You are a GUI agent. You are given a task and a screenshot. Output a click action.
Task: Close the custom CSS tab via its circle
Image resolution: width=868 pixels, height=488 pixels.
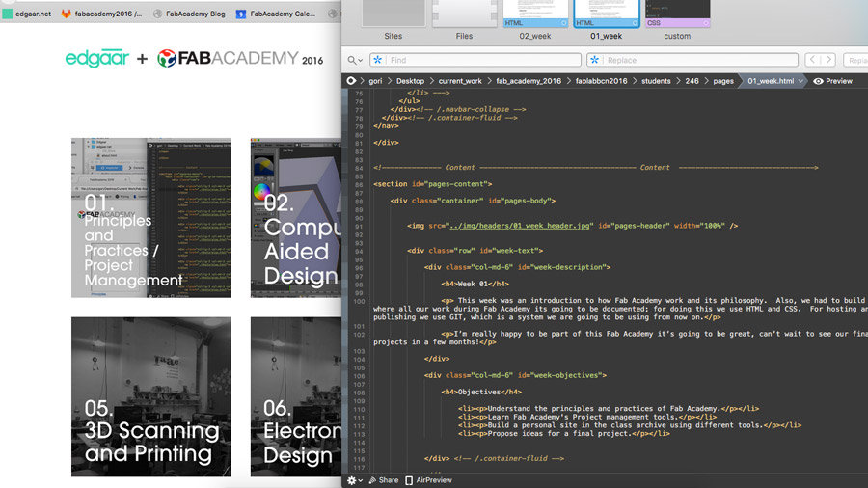pos(706,23)
